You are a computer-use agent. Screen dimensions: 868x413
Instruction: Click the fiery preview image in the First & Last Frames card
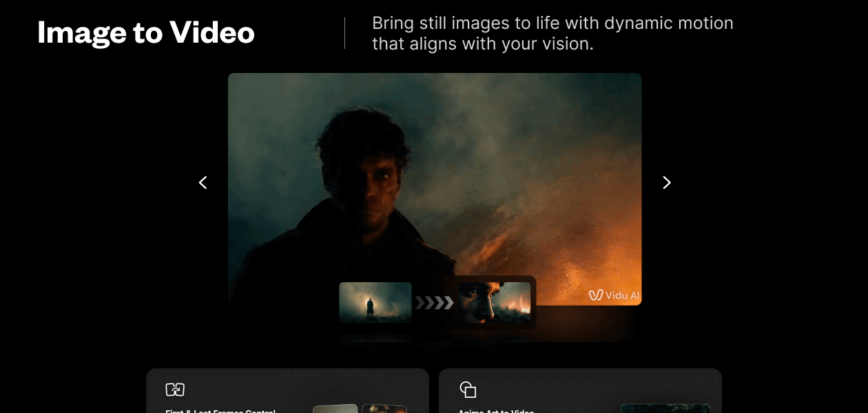click(384, 408)
